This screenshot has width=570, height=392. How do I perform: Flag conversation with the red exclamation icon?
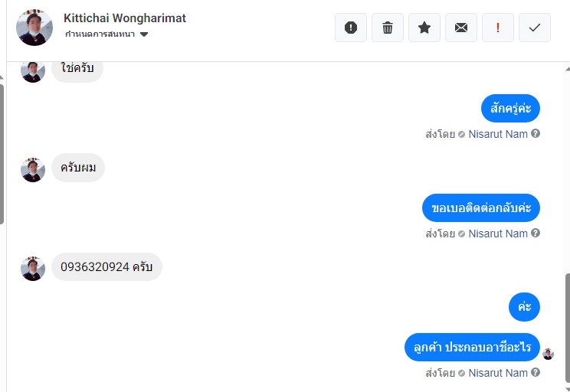pyautogui.click(x=498, y=28)
